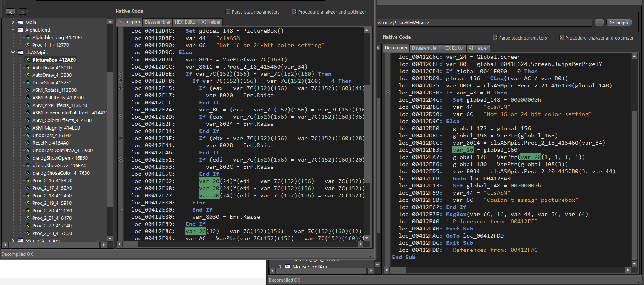The width and height of the screenshot is (644, 285).
Task: Click PictureBox_412AE0 procedure icon
Action: point(28,60)
